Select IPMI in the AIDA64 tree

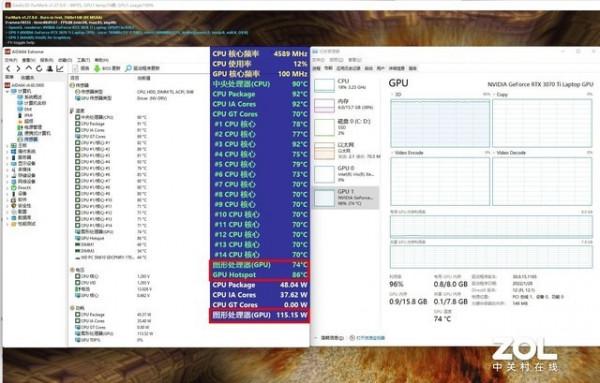pos(25,115)
